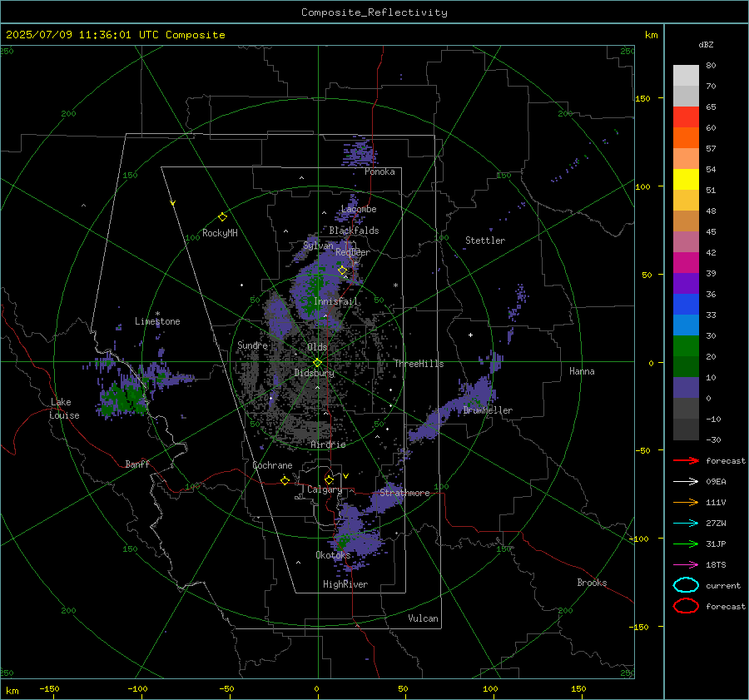Click the Composite_Reflectivity title
Screen dimensions: 749x700
click(374, 12)
